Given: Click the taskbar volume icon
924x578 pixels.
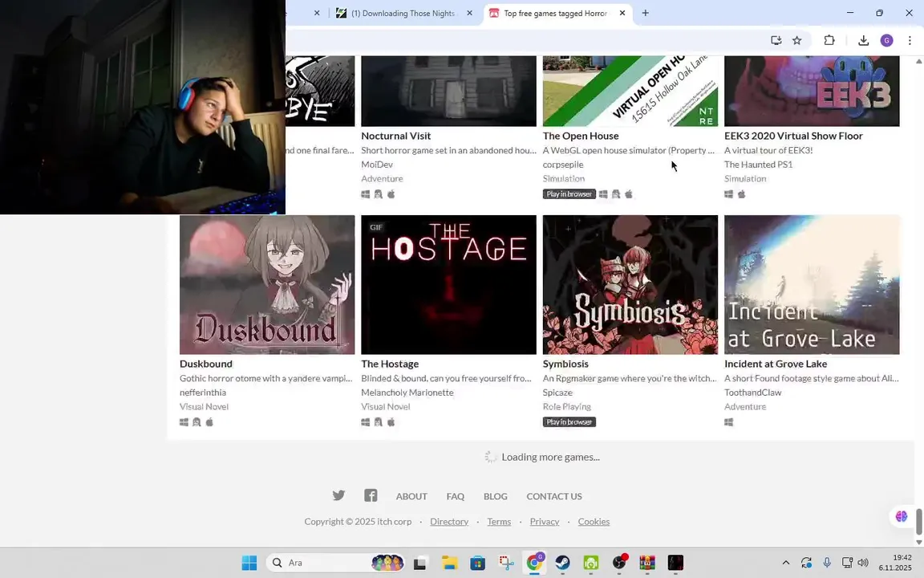Looking at the screenshot, I should (863, 563).
